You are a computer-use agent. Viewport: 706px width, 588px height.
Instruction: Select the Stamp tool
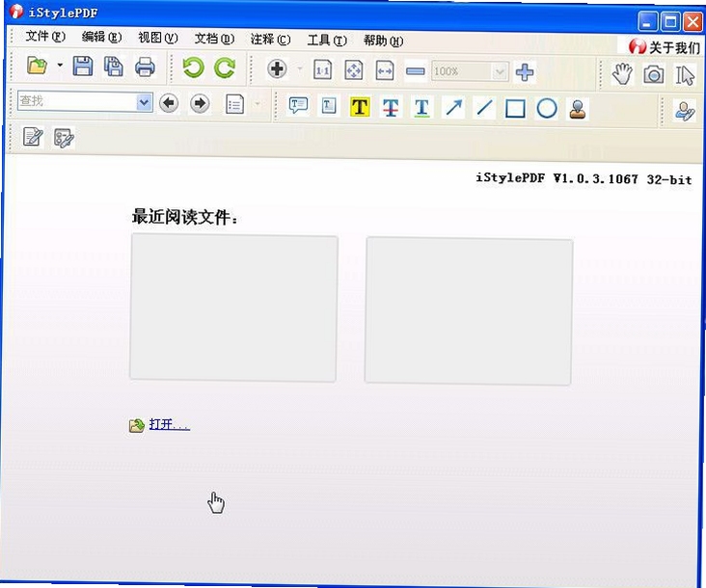click(578, 109)
